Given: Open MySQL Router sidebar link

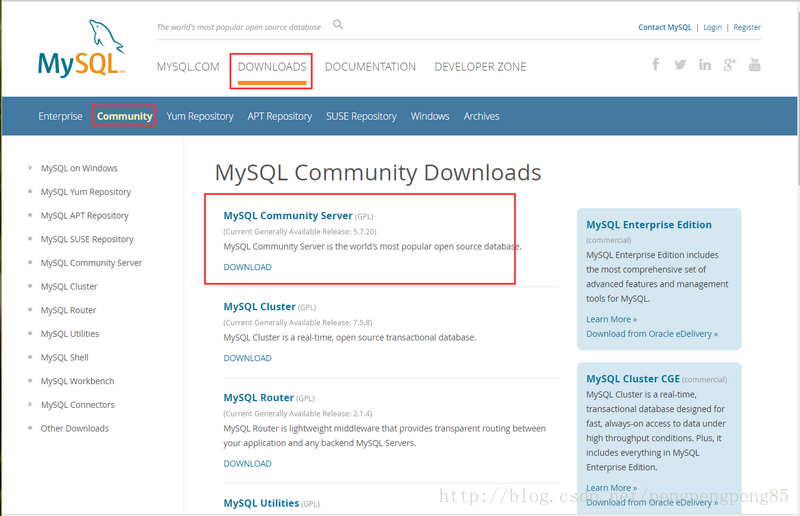Looking at the screenshot, I should coord(68,310).
